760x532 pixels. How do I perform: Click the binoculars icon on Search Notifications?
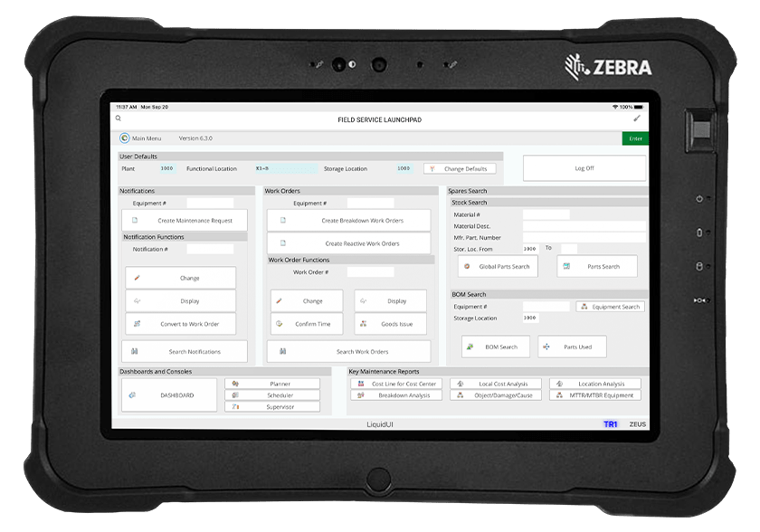[134, 351]
